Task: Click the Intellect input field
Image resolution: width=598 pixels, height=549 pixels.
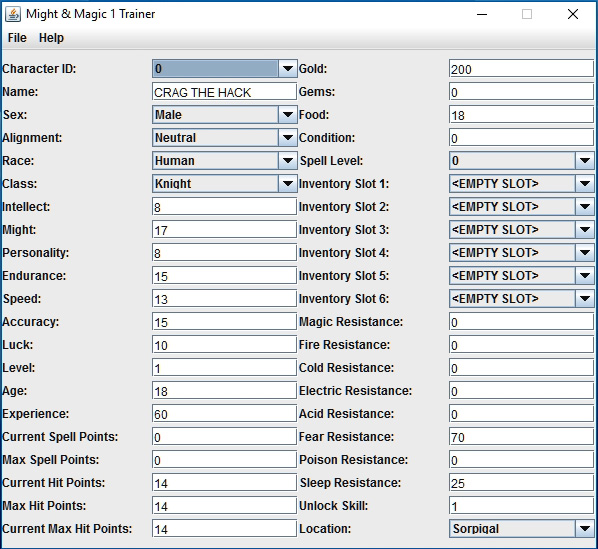Action: click(x=224, y=207)
